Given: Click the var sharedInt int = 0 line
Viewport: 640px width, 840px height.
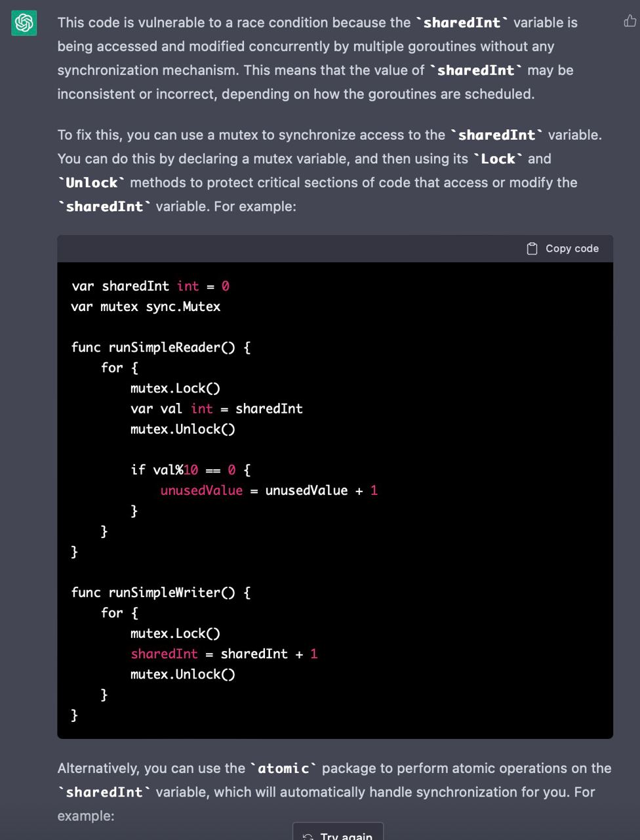Looking at the screenshot, I should (x=150, y=286).
